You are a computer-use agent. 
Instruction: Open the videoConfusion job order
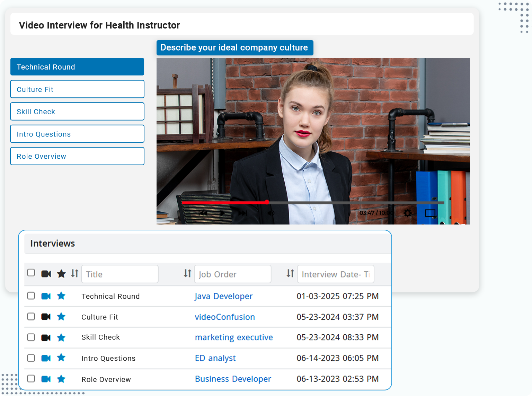tap(224, 317)
